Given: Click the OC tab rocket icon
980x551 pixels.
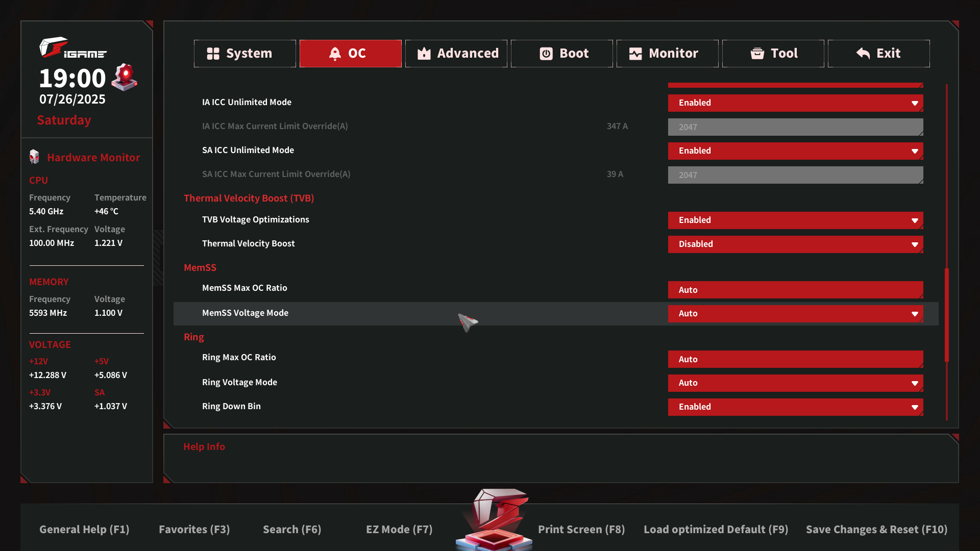Looking at the screenshot, I should click(x=335, y=54).
